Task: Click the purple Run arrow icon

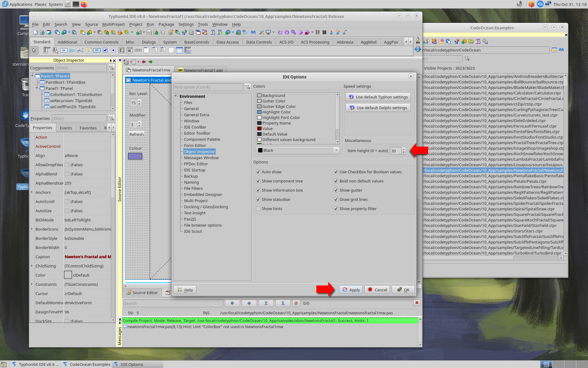Action: pyautogui.click(x=301, y=32)
